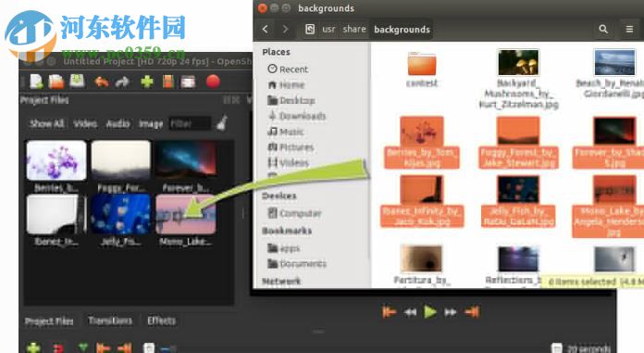Jump to start of preview playback
Image resolution: width=644 pixels, height=353 pixels.
pos(389,312)
